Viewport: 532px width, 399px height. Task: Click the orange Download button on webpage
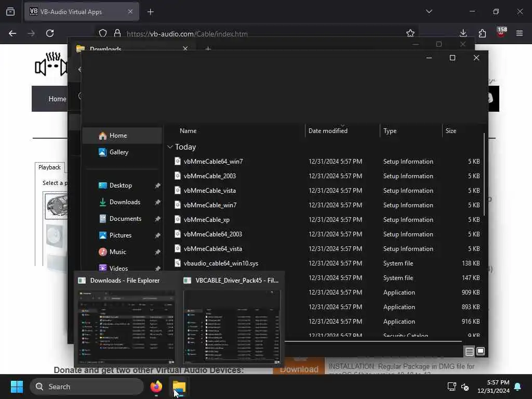[299, 366]
